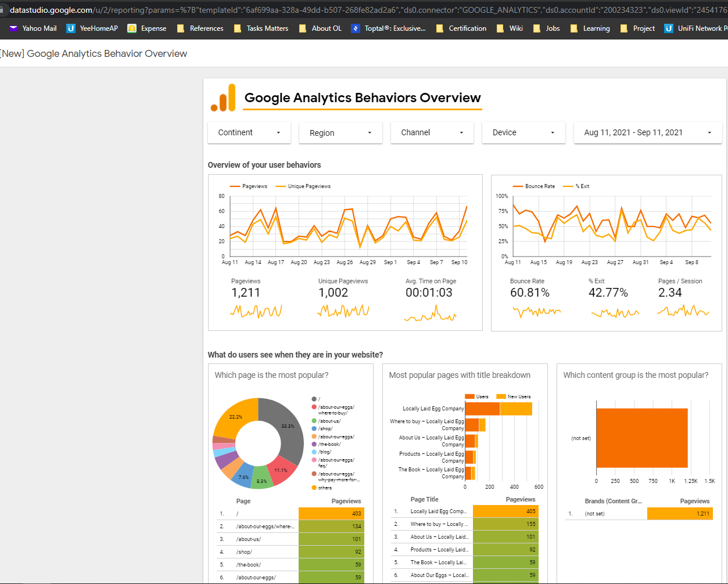
Task: Open the Aug 11 - Sep 11, 2021 date range picker
Action: pyautogui.click(x=648, y=132)
